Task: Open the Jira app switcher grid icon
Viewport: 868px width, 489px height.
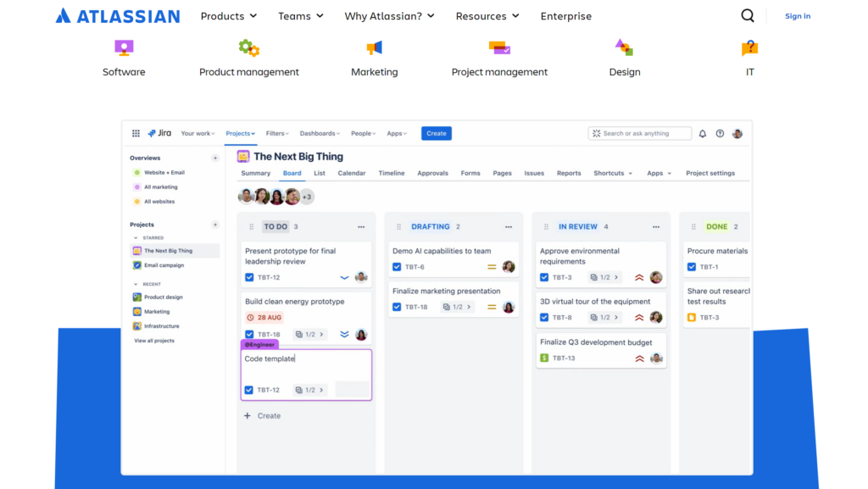Action: (136, 133)
